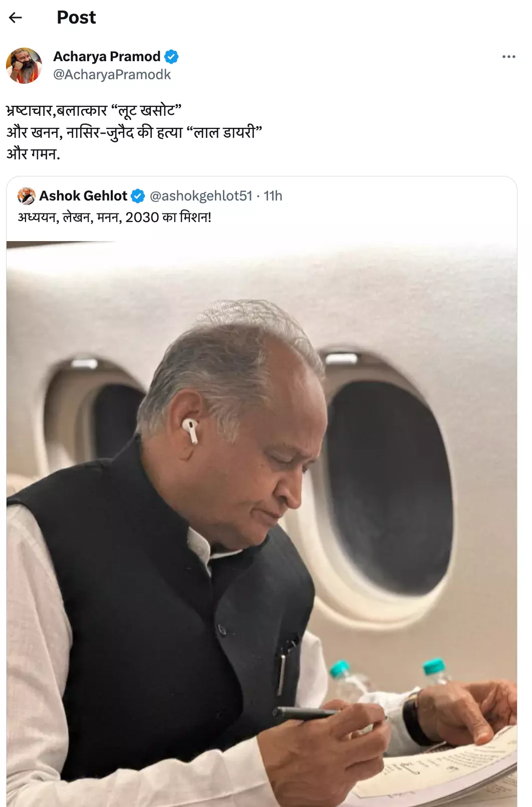532x807 pixels.
Task: Click the 11h timestamp on quoted post
Action: point(273,196)
